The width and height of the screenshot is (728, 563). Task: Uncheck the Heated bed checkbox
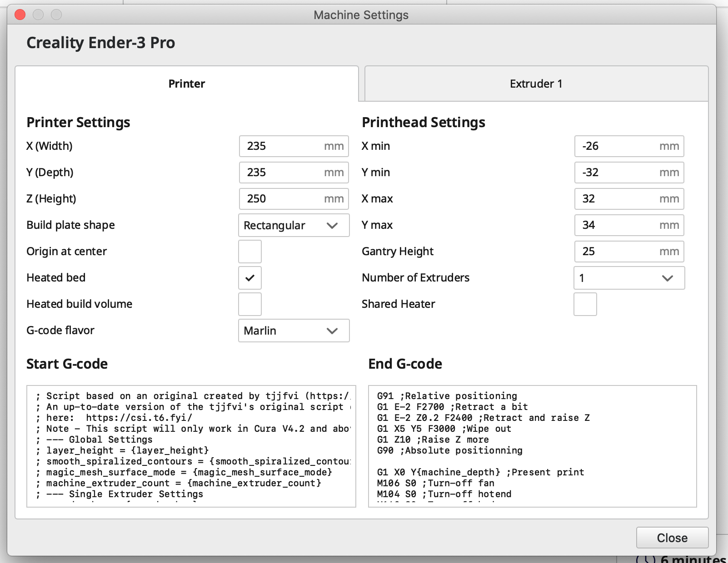pyautogui.click(x=249, y=278)
